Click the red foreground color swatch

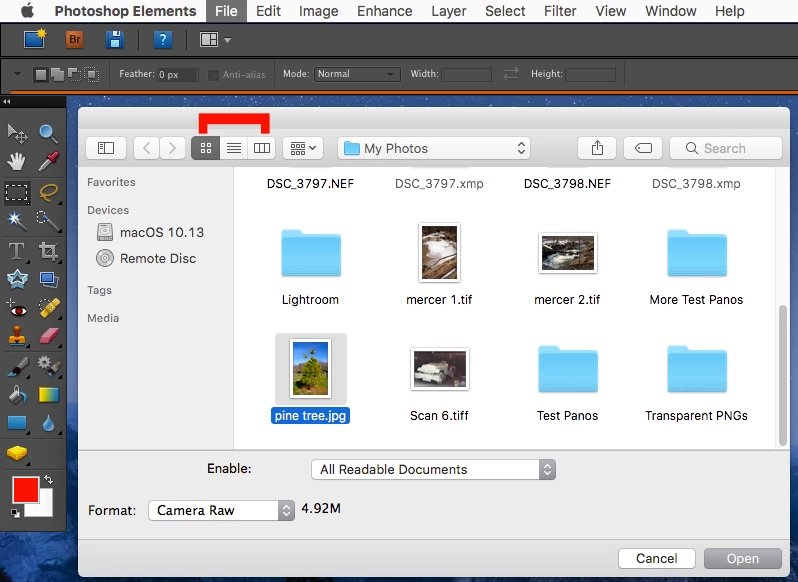click(25, 489)
